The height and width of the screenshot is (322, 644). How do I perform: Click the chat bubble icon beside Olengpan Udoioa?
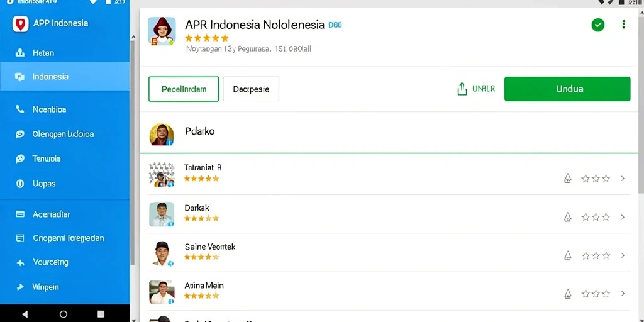19,135
